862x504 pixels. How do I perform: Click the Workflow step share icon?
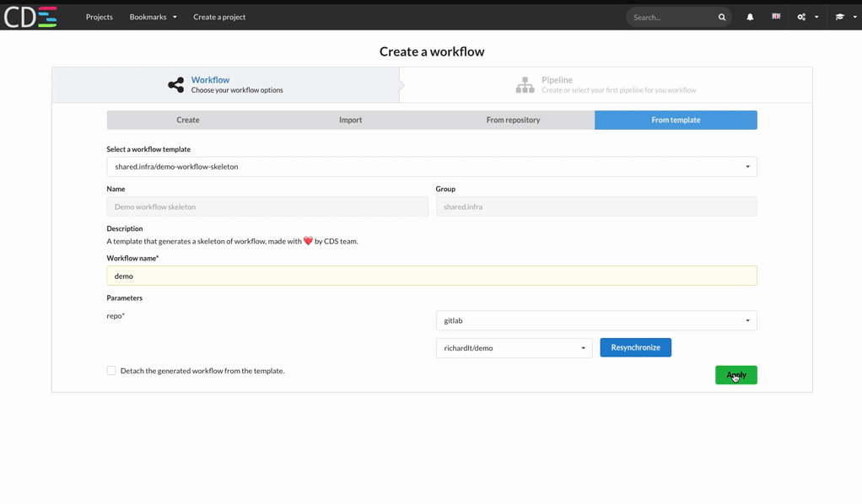(x=175, y=84)
